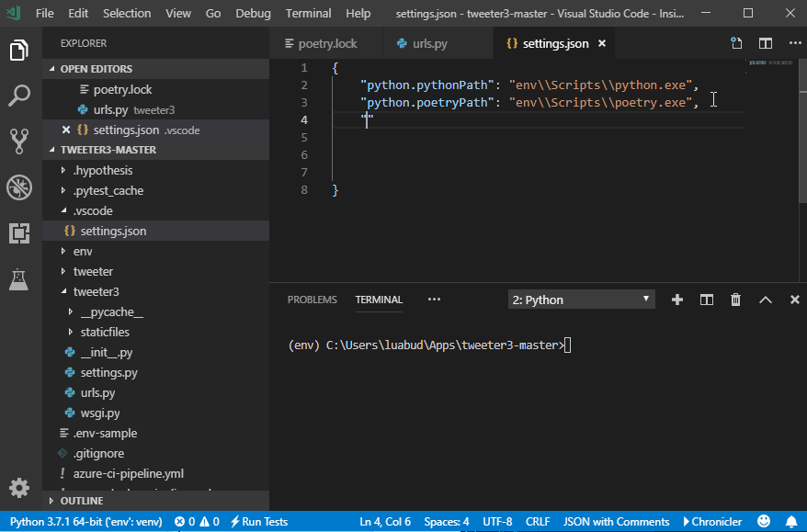Expand the env folder
This screenshot has width=807, height=532.
point(83,251)
